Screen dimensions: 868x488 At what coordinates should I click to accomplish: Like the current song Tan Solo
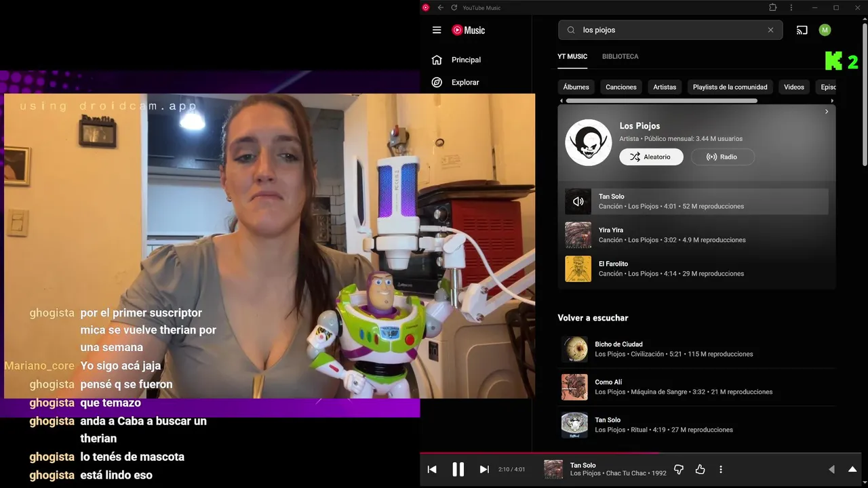pyautogui.click(x=701, y=469)
